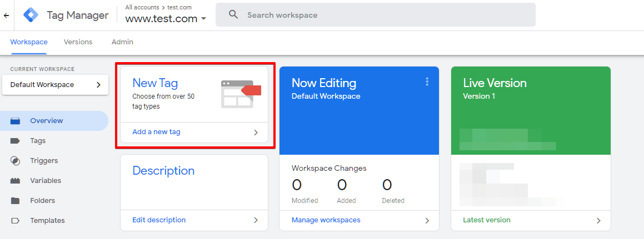Viewport: 644px width, 239px height.
Task: Click chevron beside Manage workspaces
Action: tap(427, 221)
